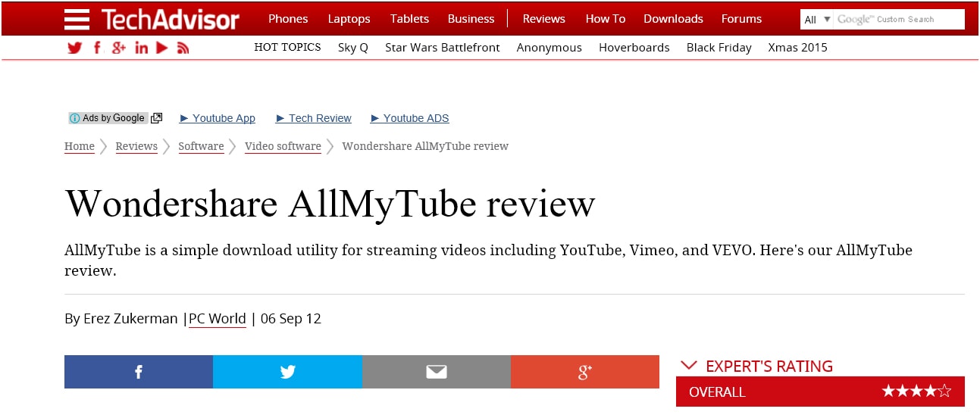Click the Tech Review ad link
The height and width of the screenshot is (415, 980).
tap(314, 118)
